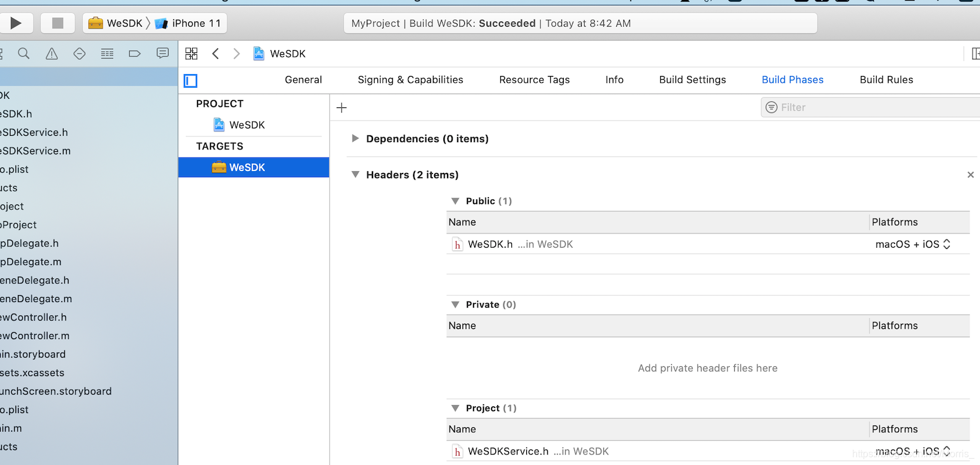
Task: Run the WeSDK build with Play button
Action: tap(16, 23)
